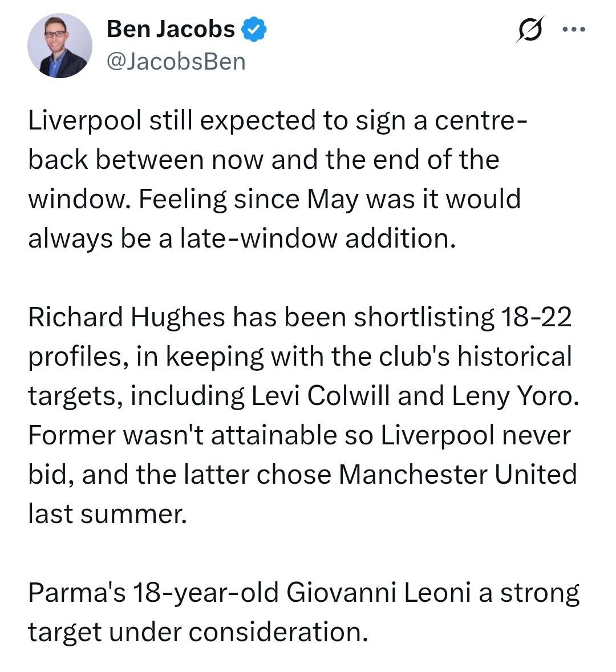
Task: Open the three-dot more options menu
Action: (x=573, y=30)
